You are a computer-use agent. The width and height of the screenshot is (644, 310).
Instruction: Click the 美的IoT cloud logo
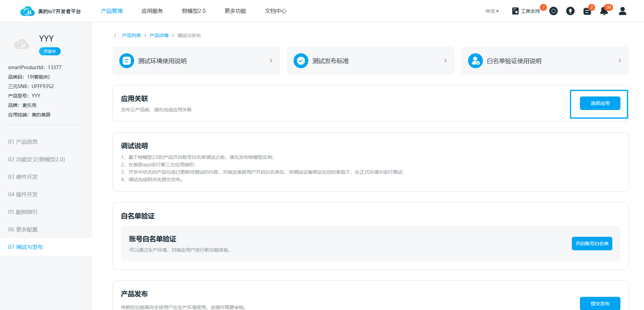27,11
